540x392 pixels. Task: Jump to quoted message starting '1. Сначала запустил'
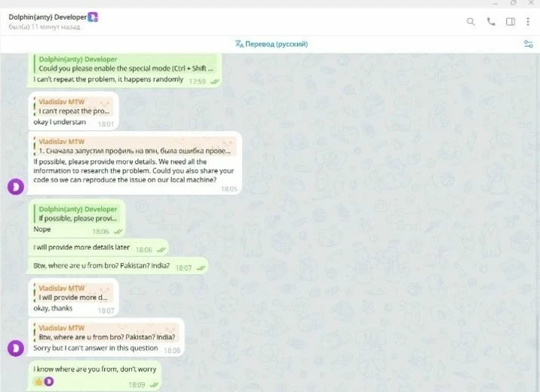[x=135, y=146]
